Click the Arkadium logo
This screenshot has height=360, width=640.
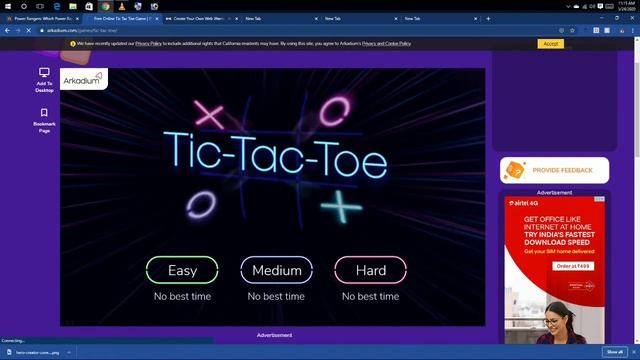(84, 79)
